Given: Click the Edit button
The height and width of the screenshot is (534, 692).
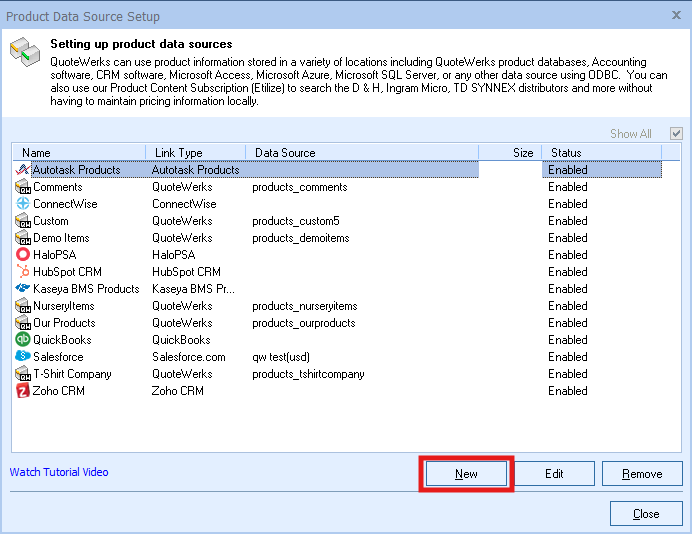Looking at the screenshot, I should pos(554,474).
